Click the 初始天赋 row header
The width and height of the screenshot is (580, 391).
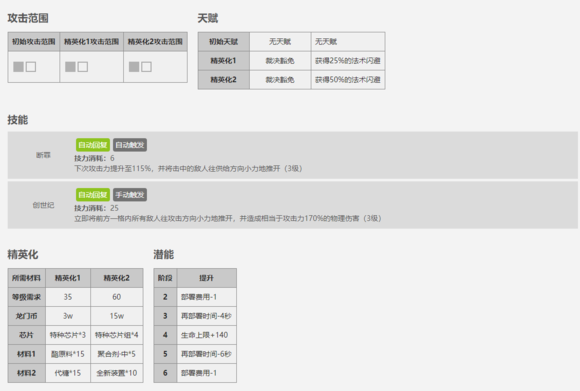pyautogui.click(x=224, y=42)
